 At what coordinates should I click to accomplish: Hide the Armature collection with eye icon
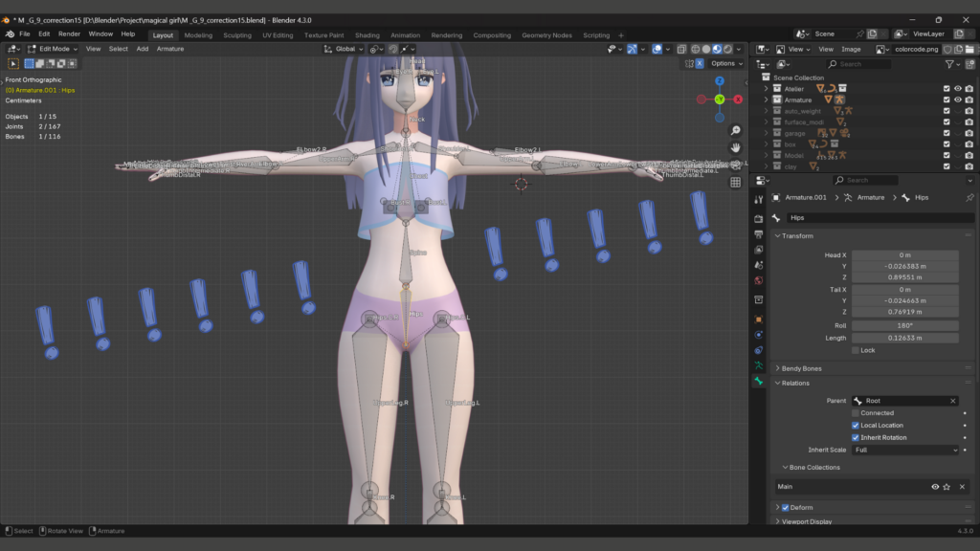pyautogui.click(x=957, y=99)
